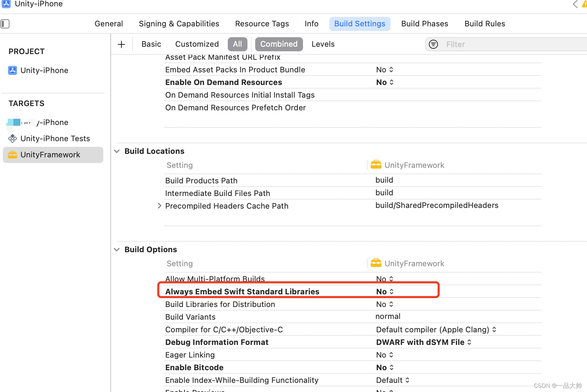The height and width of the screenshot is (392, 587).
Task: Click the Build Products Path value build
Action: pyautogui.click(x=384, y=180)
